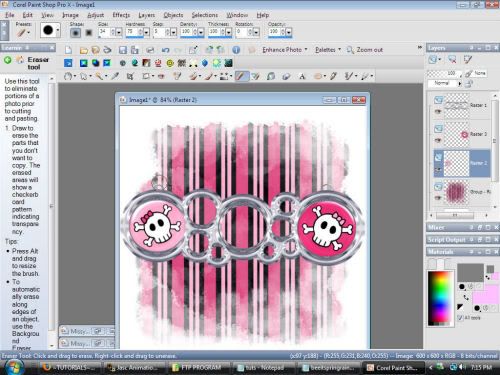
Task: Pick a color from the rainbow color picker
Action: [x=441, y=298]
